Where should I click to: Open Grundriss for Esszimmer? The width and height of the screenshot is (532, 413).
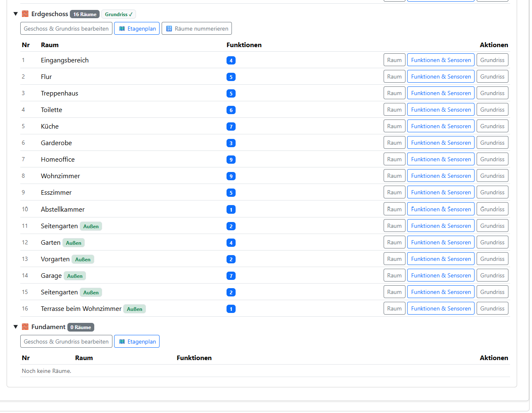point(492,192)
